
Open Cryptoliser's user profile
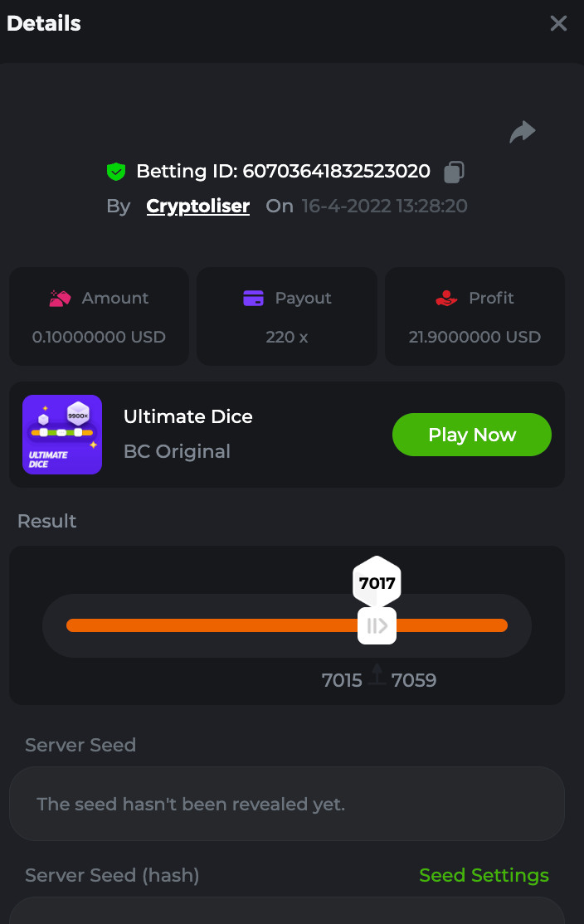pos(198,206)
